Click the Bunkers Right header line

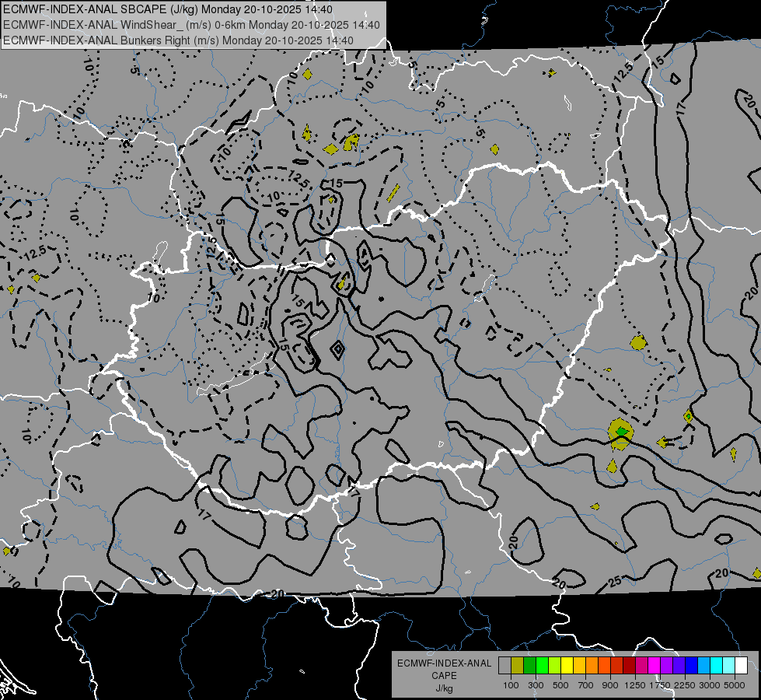click(x=178, y=40)
